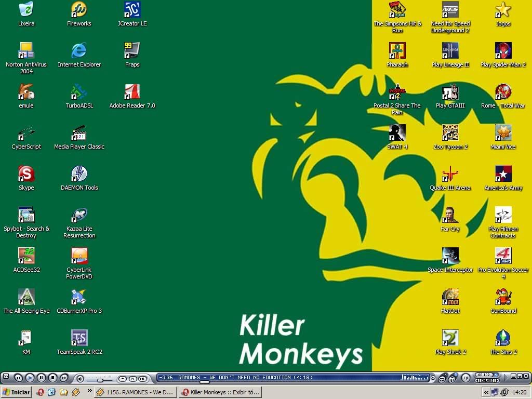532x399 pixels.
Task: Toggle Winamp media library ML button
Action: [142, 378]
